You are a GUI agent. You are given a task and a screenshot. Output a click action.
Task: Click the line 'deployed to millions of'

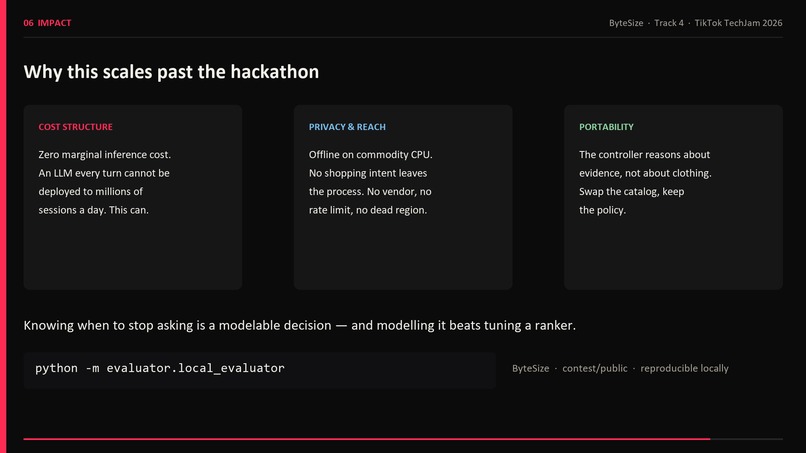point(90,191)
